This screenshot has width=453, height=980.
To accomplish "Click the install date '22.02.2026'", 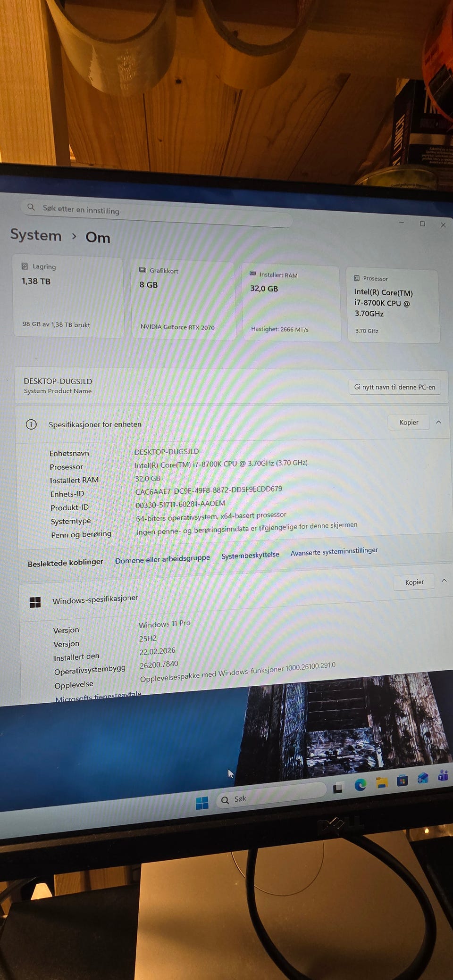I will tap(158, 651).
